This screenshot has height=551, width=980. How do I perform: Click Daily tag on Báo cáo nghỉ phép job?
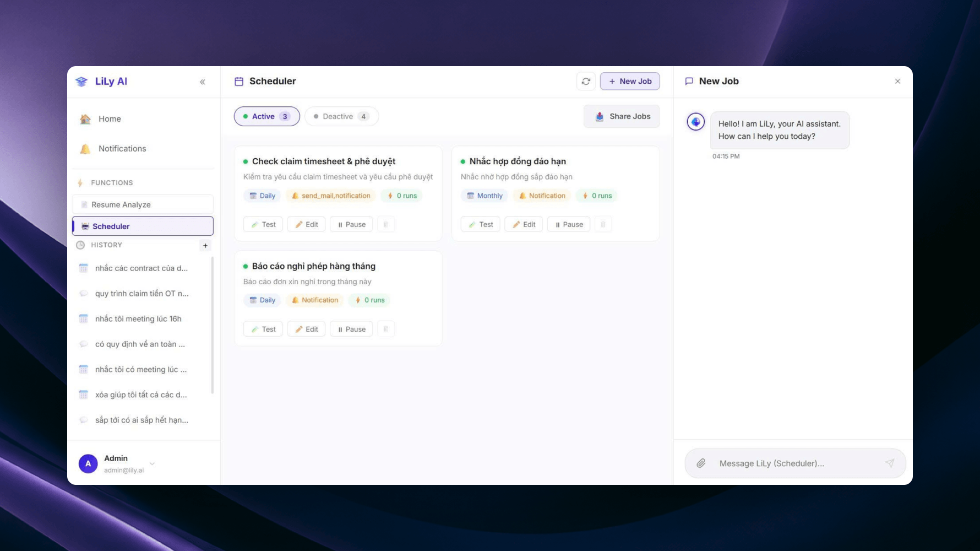pos(262,300)
